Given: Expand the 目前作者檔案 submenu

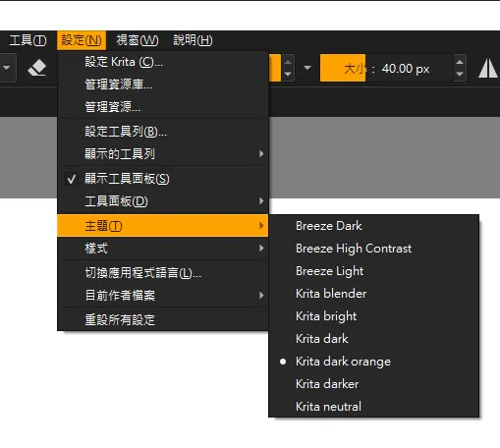Looking at the screenshot, I should click(x=163, y=296).
